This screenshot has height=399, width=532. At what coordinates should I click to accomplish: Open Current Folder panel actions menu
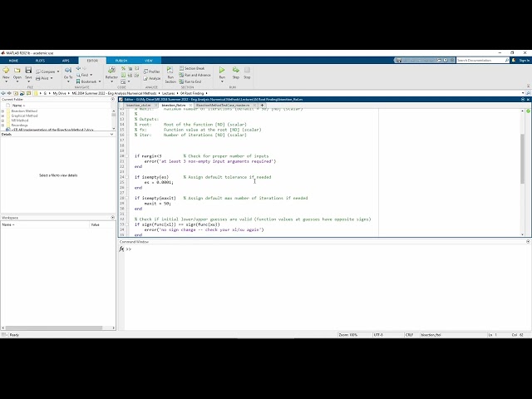pyautogui.click(x=113, y=100)
